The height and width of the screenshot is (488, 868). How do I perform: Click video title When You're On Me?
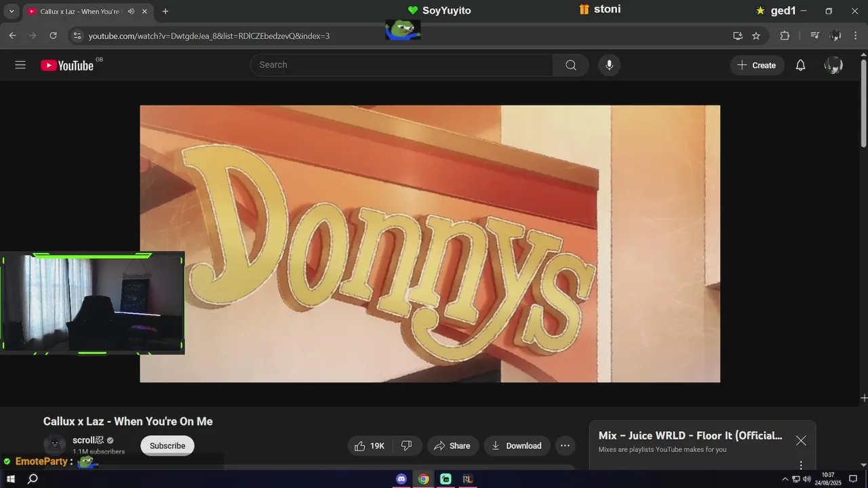click(x=128, y=422)
